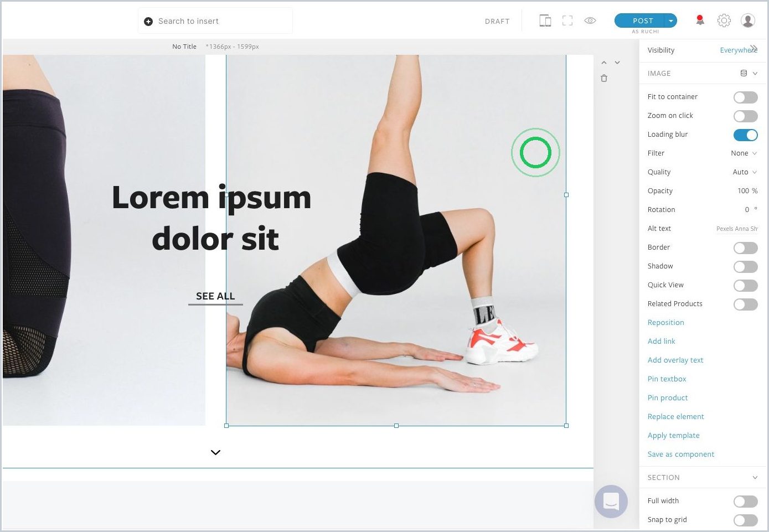Image resolution: width=769 pixels, height=532 pixels.
Task: Delete section with trash icon
Action: [x=604, y=79]
